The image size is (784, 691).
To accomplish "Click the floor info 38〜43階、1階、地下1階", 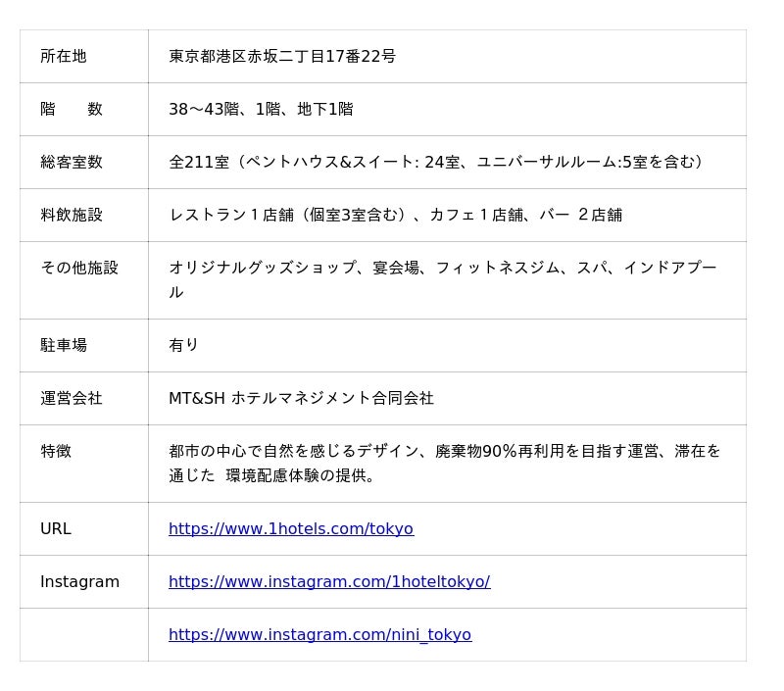I will [261, 110].
